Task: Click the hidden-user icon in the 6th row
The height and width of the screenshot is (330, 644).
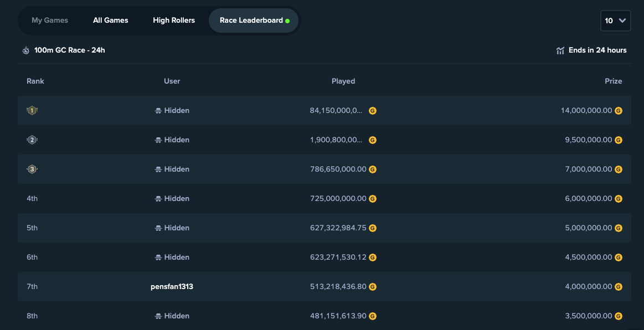Action: click(158, 257)
